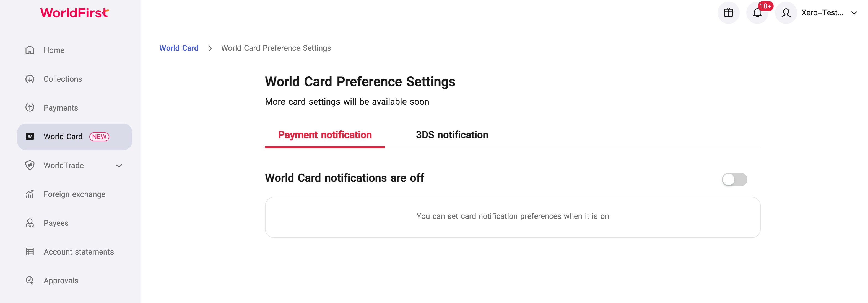The height and width of the screenshot is (303, 868).
Task: Go back via World Card breadcrumb link
Action: pyautogui.click(x=179, y=48)
